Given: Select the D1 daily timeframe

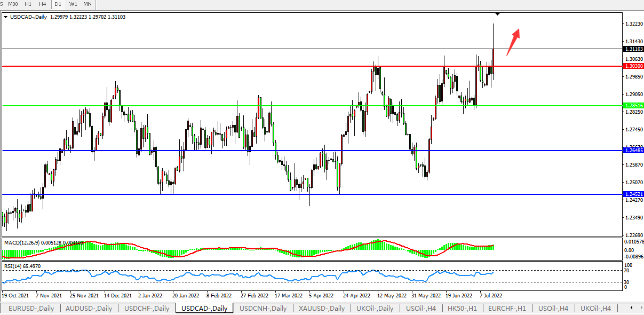Looking at the screenshot, I should tap(58, 4).
